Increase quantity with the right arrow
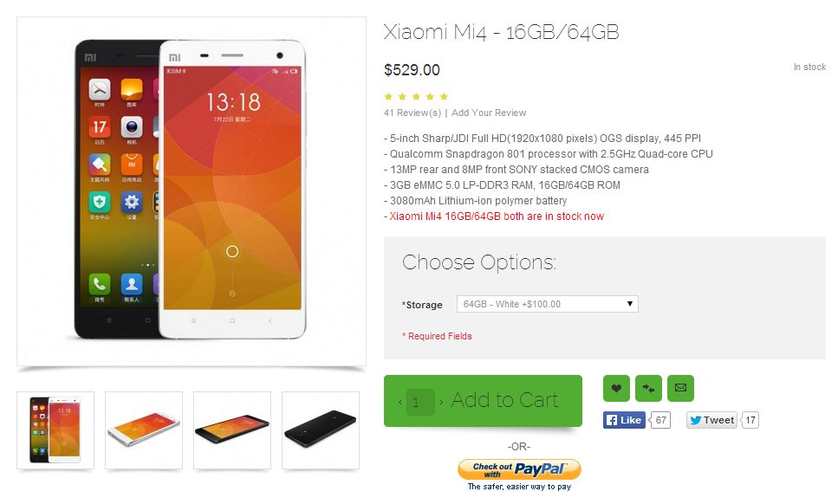The height and width of the screenshot is (504, 838). 441,402
